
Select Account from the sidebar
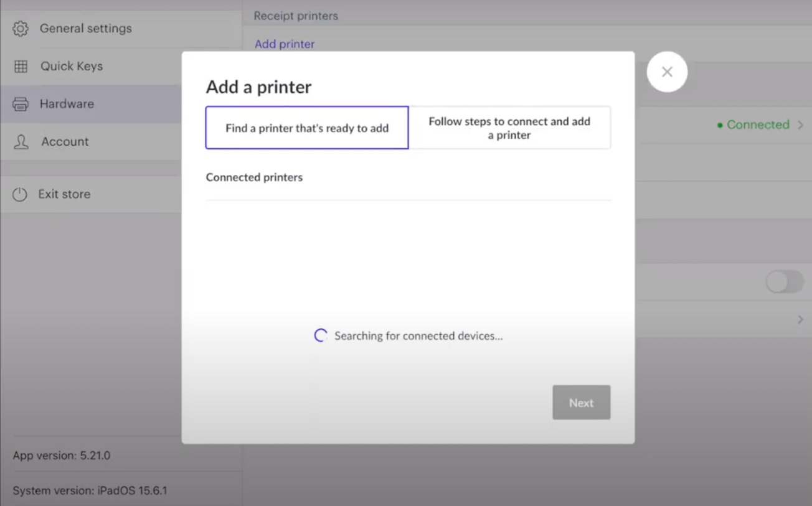65,141
